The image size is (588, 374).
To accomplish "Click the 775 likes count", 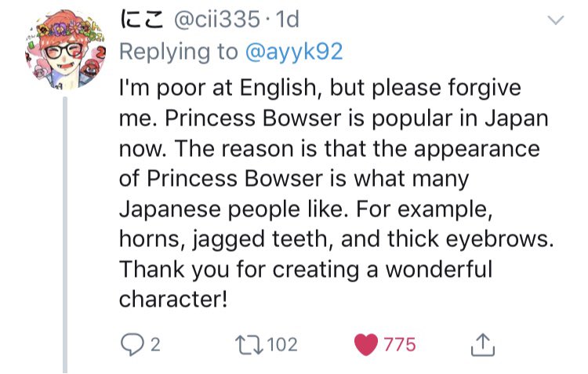I will [x=399, y=343].
